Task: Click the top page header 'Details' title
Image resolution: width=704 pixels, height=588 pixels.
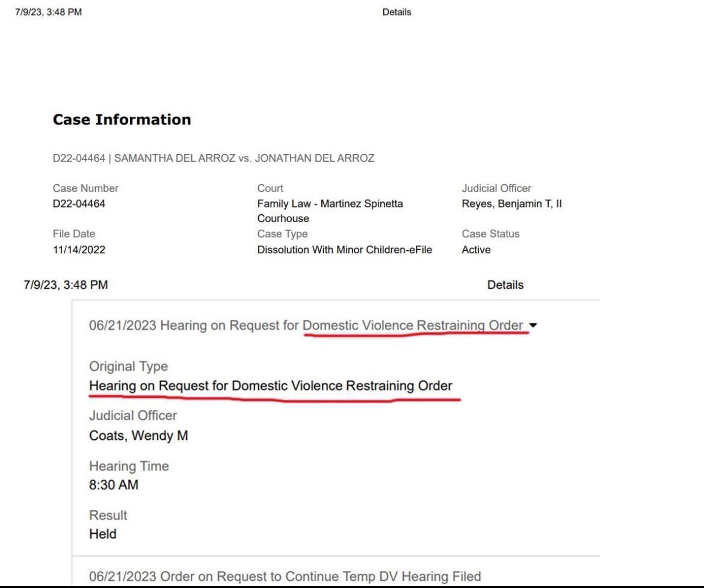Action: tap(397, 12)
